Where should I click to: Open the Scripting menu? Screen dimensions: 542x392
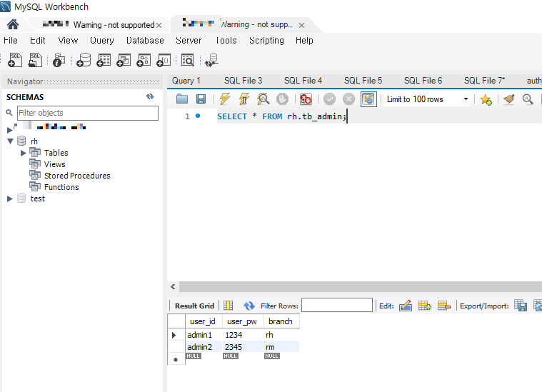tap(266, 41)
